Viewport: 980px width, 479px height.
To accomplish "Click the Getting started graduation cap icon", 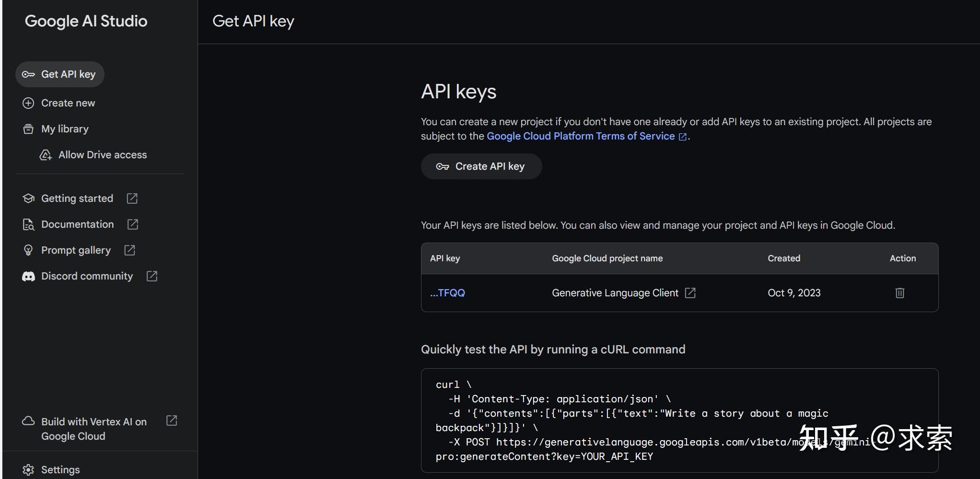I will click(x=28, y=198).
